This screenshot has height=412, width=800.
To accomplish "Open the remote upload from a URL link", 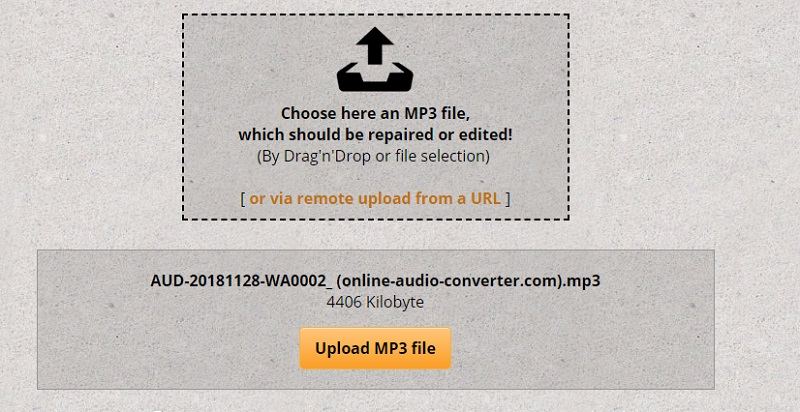I will (375, 198).
